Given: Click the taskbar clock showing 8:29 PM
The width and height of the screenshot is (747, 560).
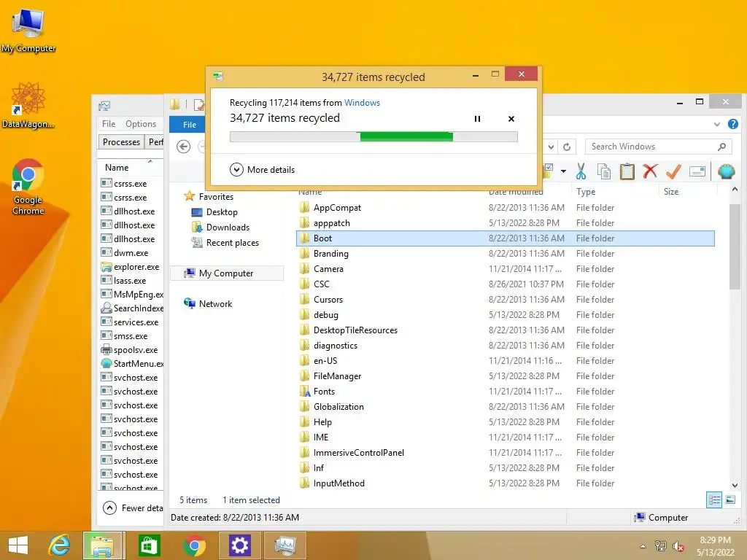Looking at the screenshot, I should pos(715,540).
